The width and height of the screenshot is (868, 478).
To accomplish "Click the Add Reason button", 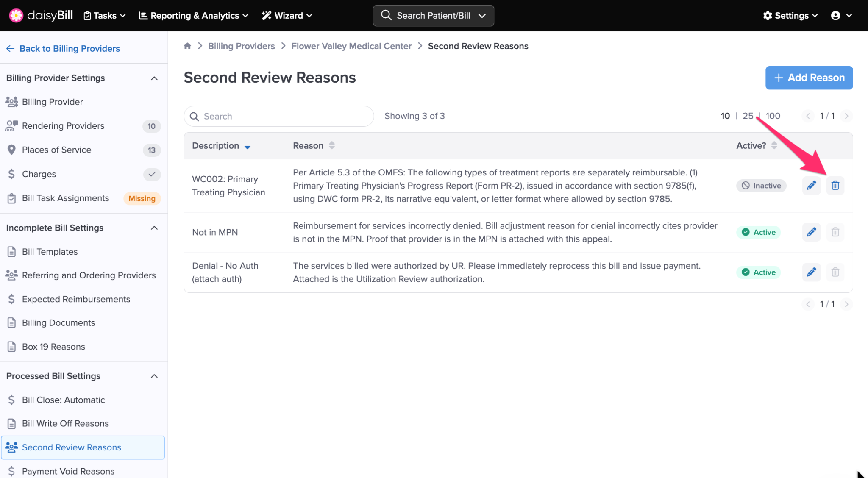I will tap(809, 78).
